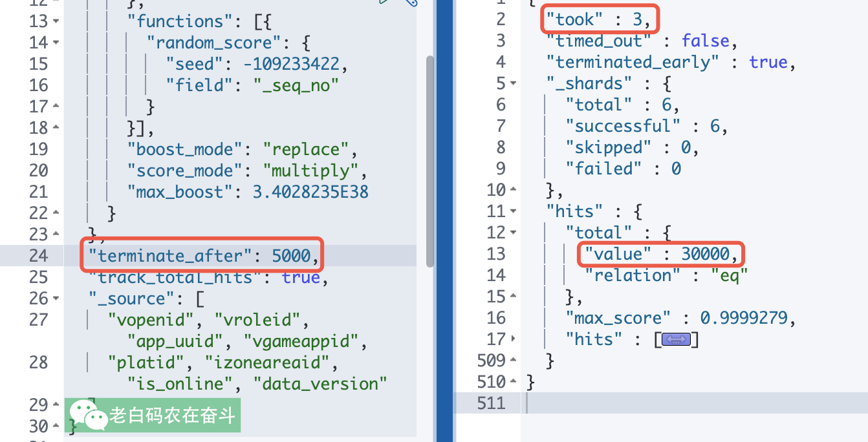Click the request editor vertical scrollbar thumb
The image size is (868, 442).
[x=429, y=162]
